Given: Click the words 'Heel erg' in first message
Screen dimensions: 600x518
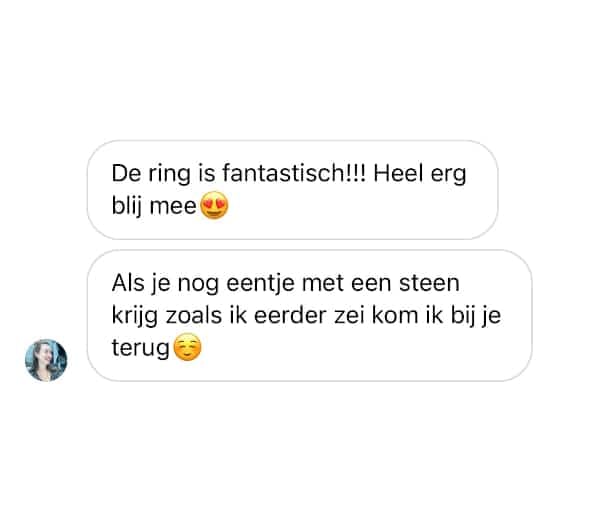Looking at the screenshot, I should (x=420, y=174).
